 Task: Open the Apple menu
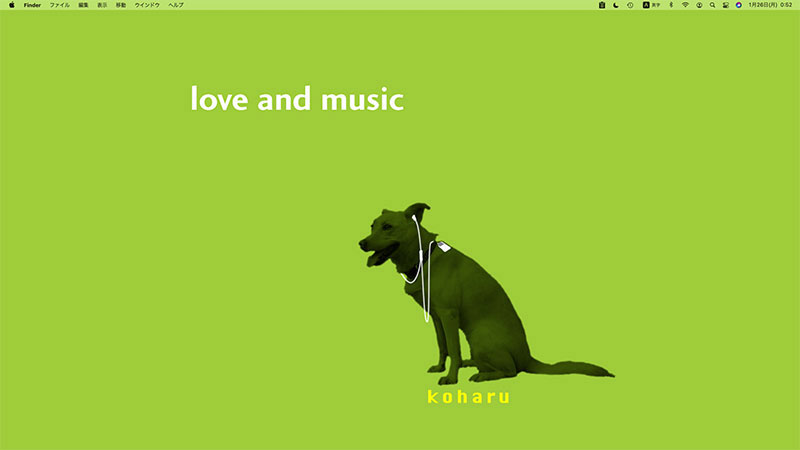pos(11,5)
